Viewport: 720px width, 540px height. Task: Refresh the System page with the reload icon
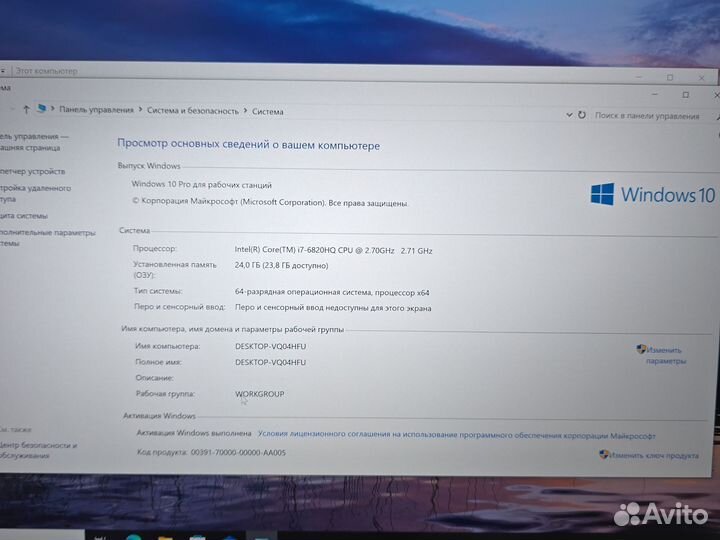click(582, 114)
